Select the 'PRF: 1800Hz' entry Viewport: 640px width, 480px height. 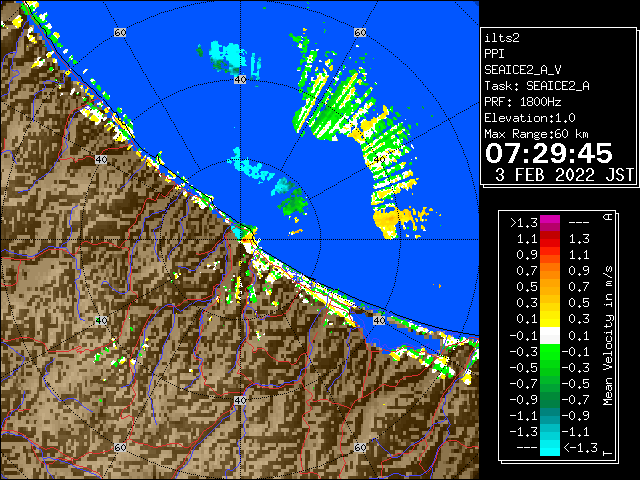523,102
